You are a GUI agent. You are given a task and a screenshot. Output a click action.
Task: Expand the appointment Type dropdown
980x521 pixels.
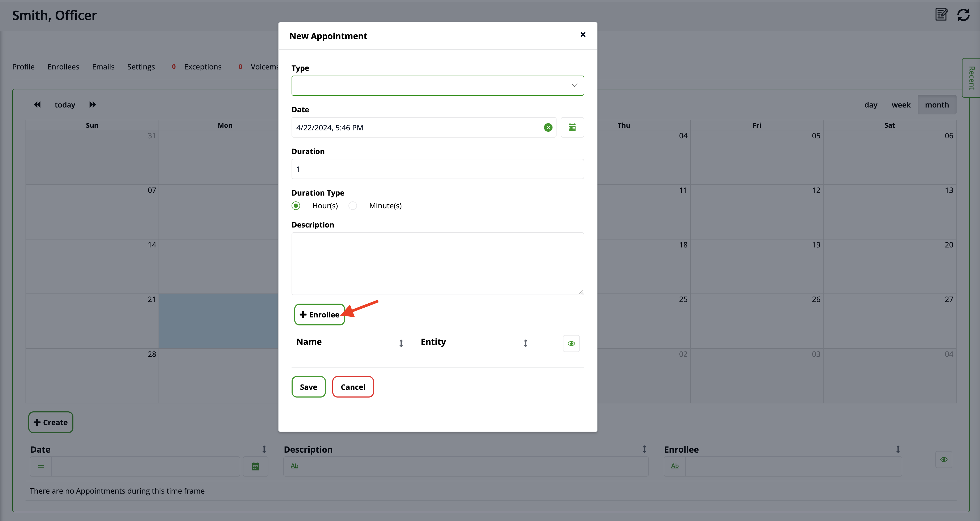tap(438, 86)
